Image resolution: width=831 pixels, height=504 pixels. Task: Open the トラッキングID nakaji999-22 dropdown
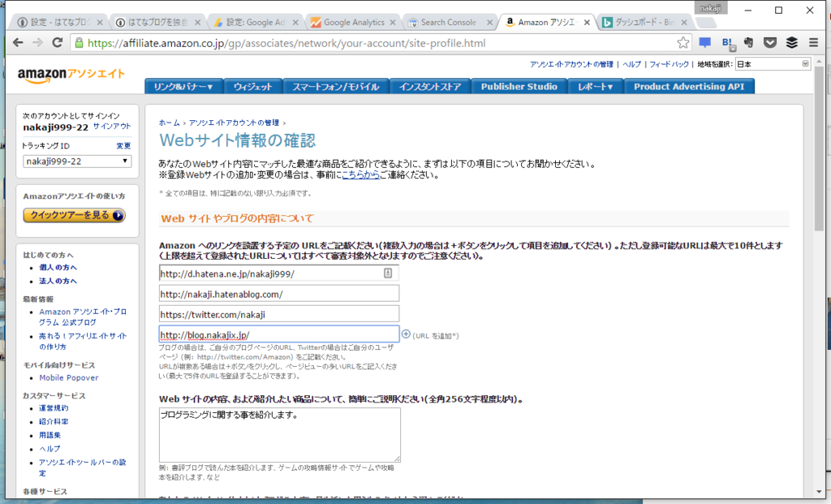pyautogui.click(x=77, y=162)
